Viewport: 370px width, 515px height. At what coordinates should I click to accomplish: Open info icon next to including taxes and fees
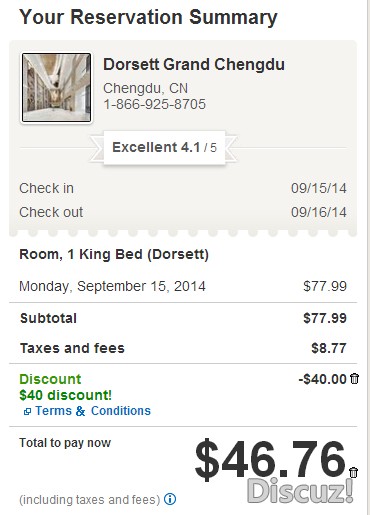170,499
